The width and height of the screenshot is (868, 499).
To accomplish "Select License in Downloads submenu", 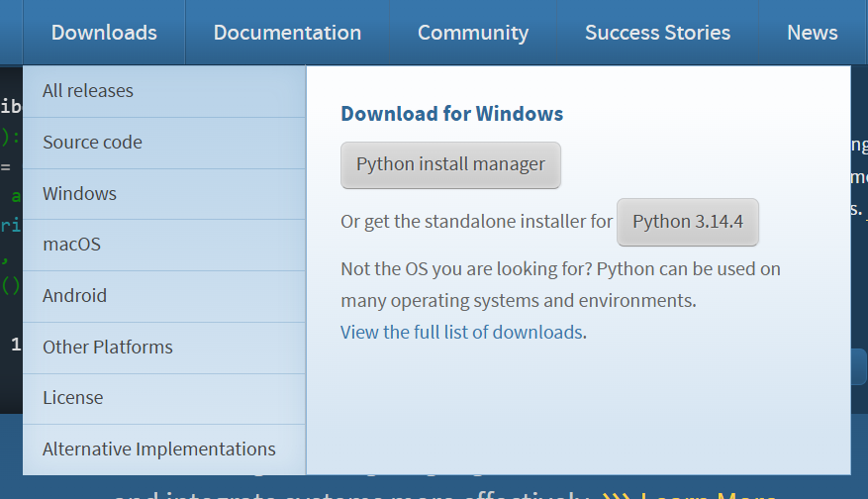I will (164, 399).
